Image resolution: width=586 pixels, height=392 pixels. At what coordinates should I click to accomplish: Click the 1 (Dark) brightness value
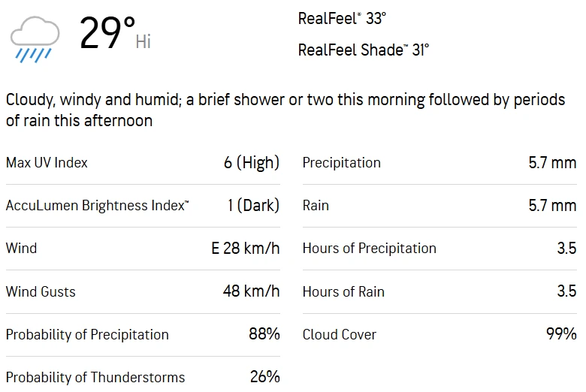click(253, 205)
